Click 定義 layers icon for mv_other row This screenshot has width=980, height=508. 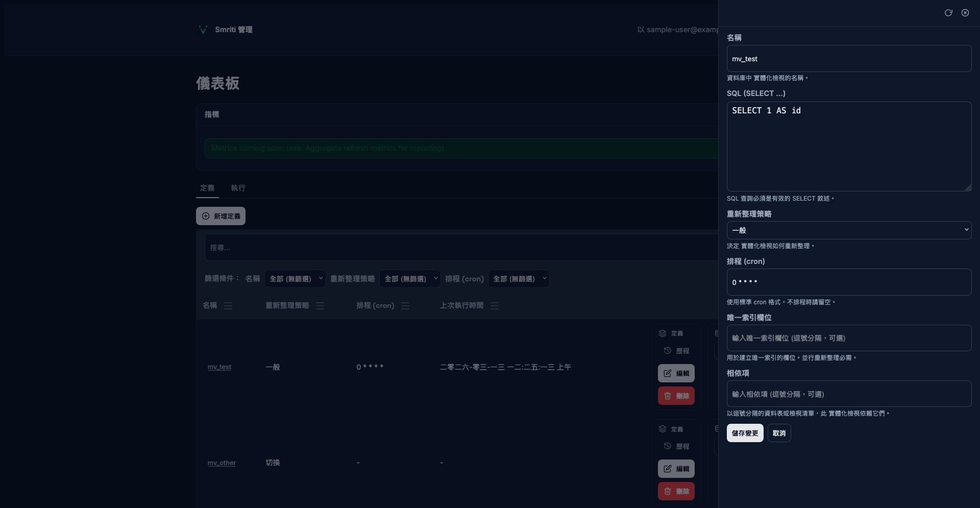pos(663,429)
